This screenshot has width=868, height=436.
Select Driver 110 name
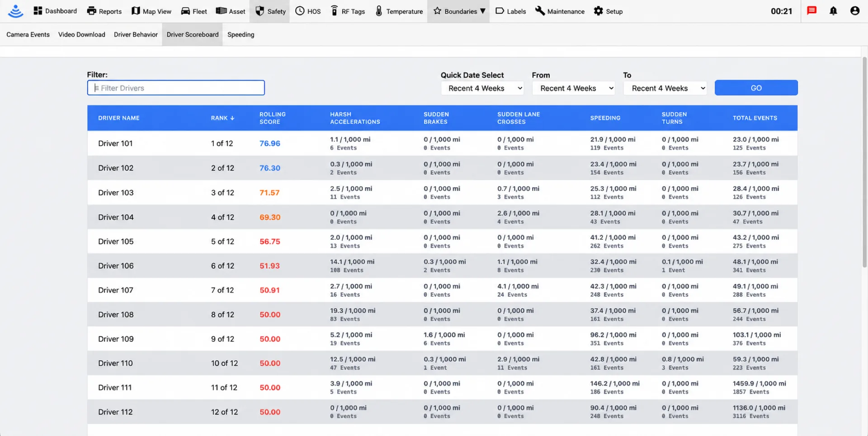coord(115,363)
